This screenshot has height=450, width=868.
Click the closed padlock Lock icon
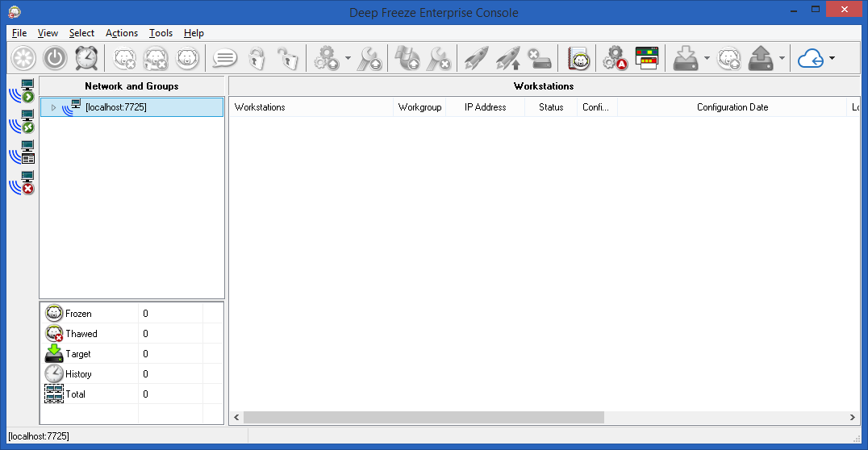point(257,58)
